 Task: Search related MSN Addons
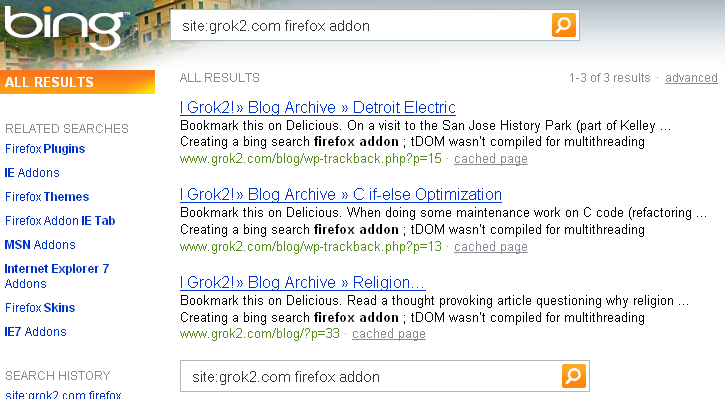tap(40, 245)
